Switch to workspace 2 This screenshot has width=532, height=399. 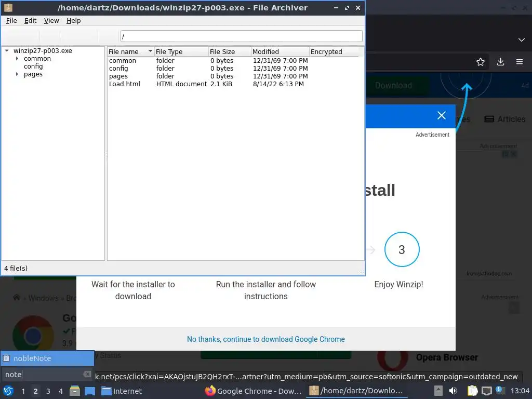[x=35, y=391]
